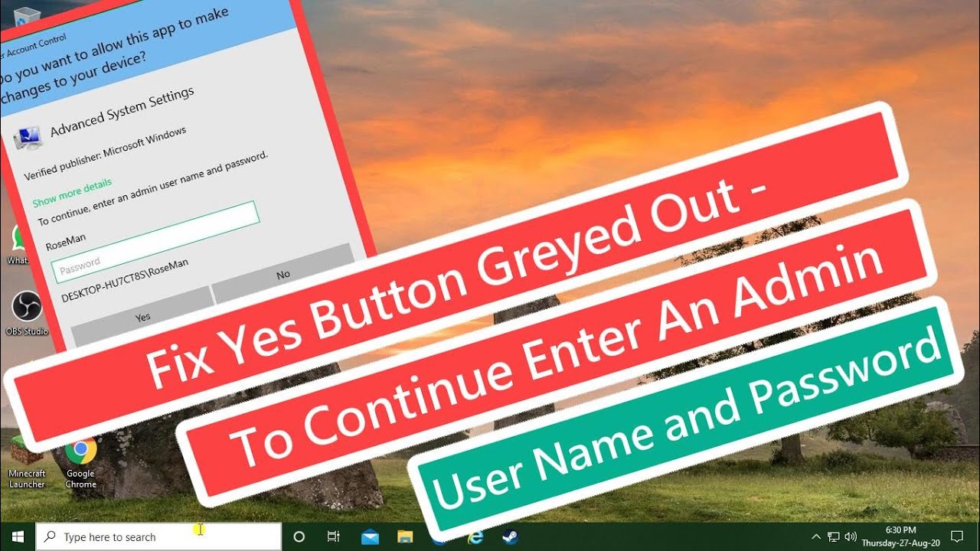Screen dimensions: 980x551
Task: Click the Type here to search box
Action: [158, 537]
